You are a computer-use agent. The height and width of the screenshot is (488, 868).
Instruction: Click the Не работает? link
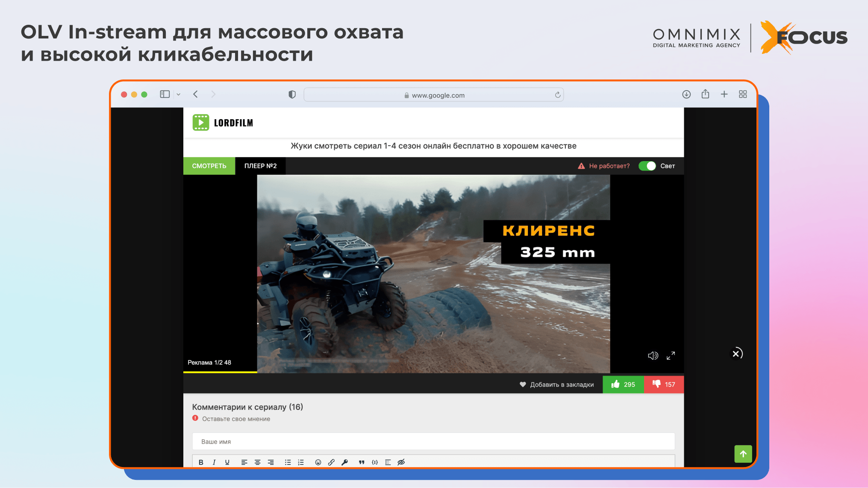609,166
